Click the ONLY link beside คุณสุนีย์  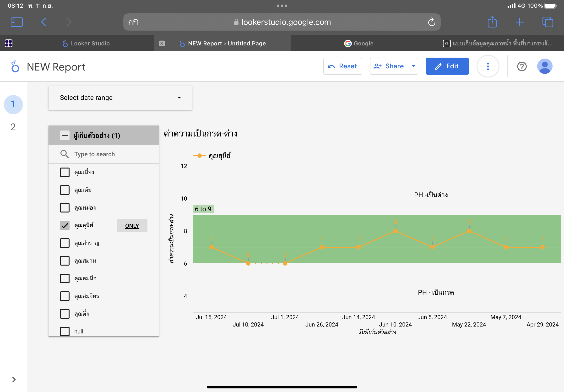pos(132,225)
